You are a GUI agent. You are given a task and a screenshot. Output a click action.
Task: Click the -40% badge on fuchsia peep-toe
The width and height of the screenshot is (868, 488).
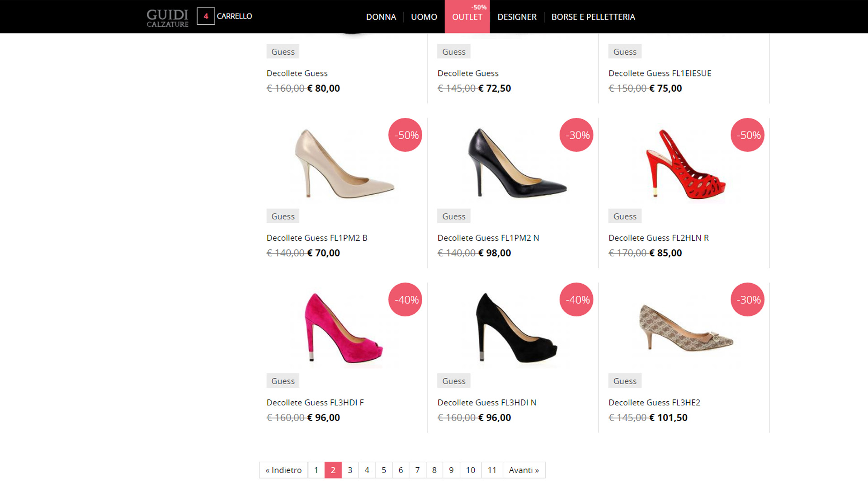pos(405,300)
